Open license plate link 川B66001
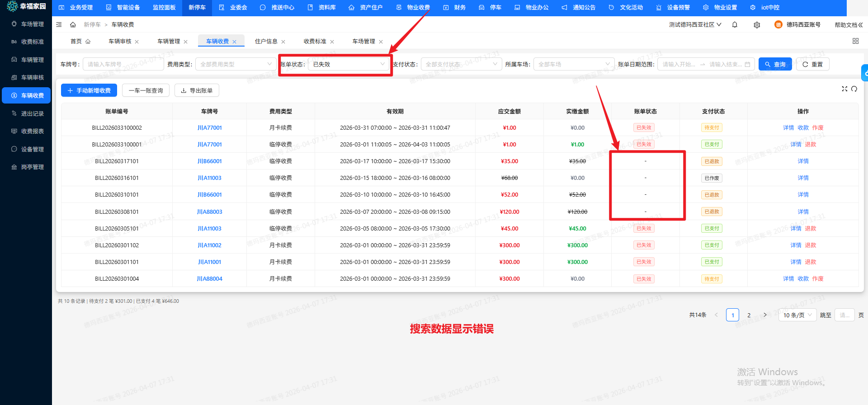The width and height of the screenshot is (868, 405). [209, 161]
